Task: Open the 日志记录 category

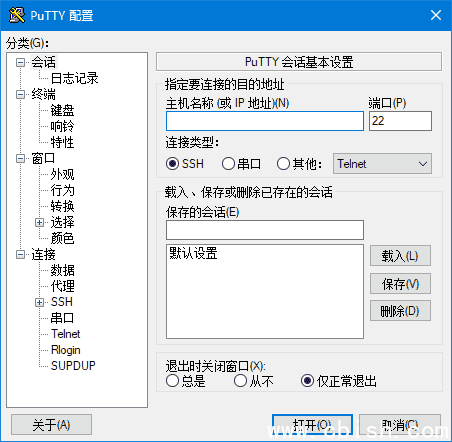Action: 74,78
